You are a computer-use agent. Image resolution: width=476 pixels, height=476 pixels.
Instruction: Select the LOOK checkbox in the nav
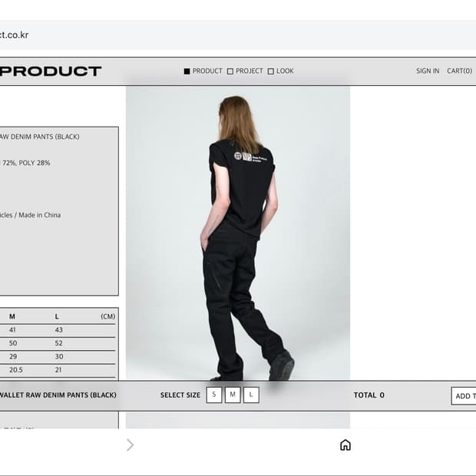coord(271,71)
